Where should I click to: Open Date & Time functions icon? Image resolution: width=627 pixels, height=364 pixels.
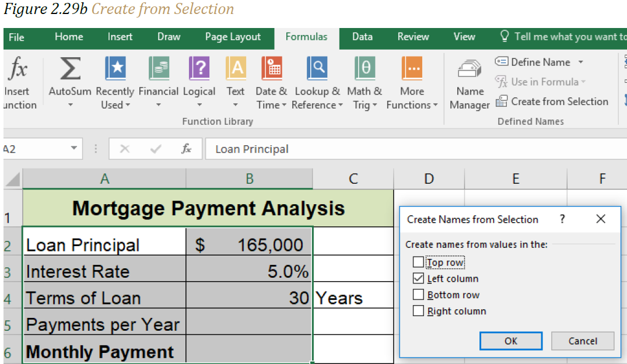[x=272, y=68]
